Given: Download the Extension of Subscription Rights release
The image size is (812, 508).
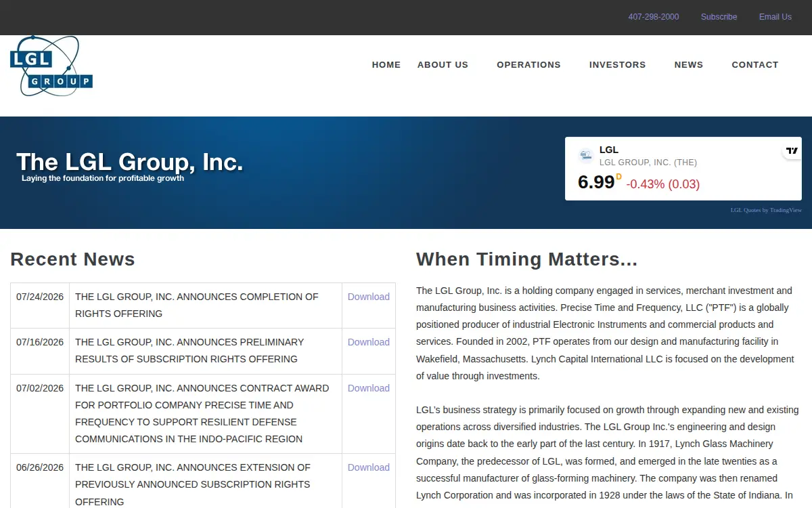Looking at the screenshot, I should click(369, 467).
